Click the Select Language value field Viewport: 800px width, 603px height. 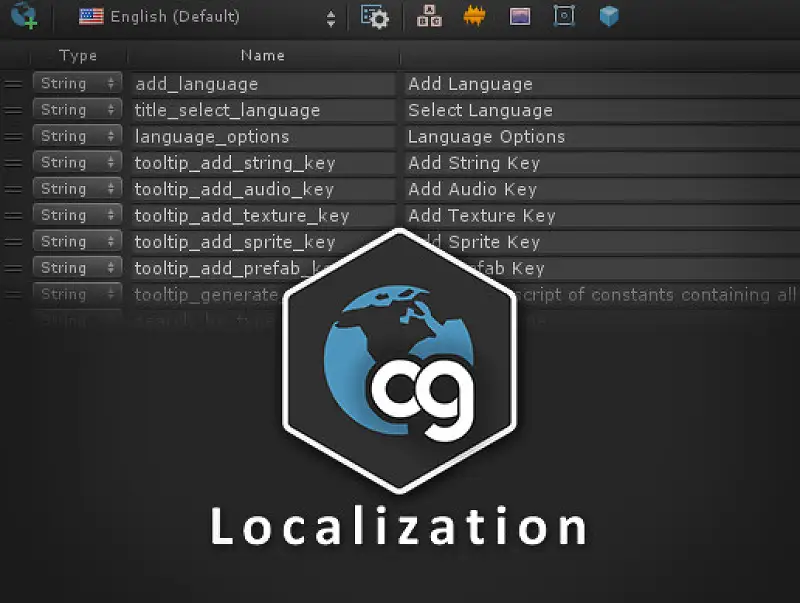[602, 110]
